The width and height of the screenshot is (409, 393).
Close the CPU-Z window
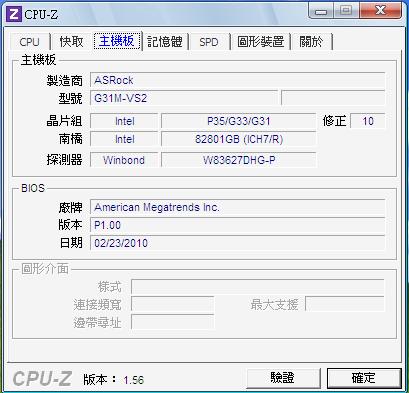[380, 11]
